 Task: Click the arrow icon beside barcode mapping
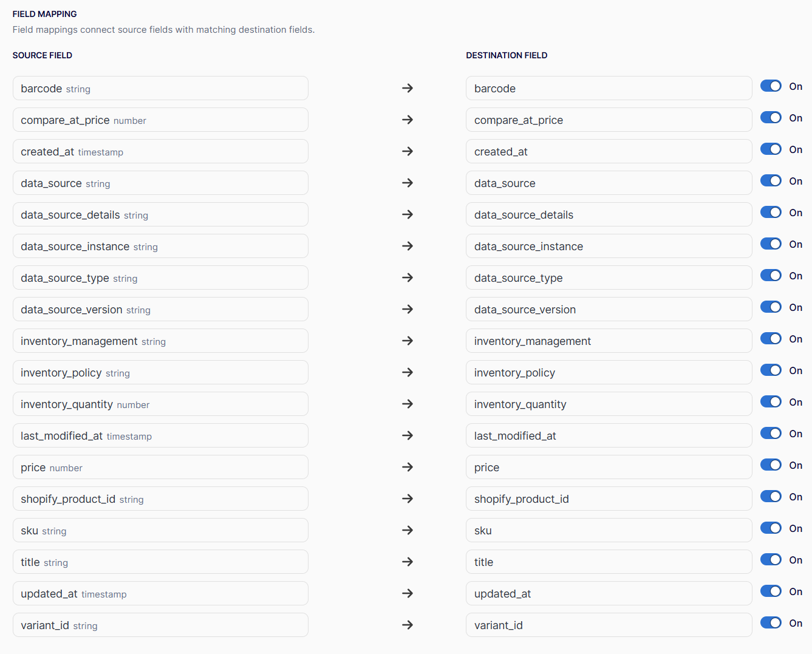(x=408, y=88)
